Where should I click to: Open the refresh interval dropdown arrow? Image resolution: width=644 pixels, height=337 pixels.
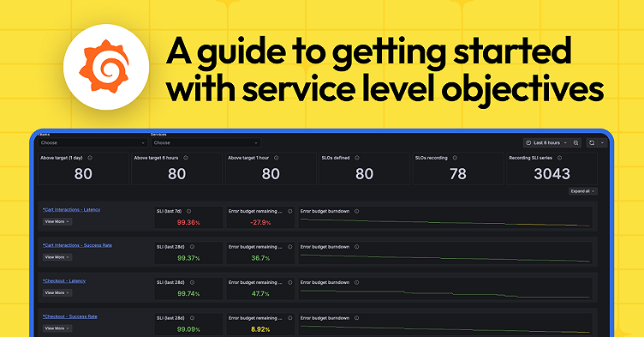(602, 143)
